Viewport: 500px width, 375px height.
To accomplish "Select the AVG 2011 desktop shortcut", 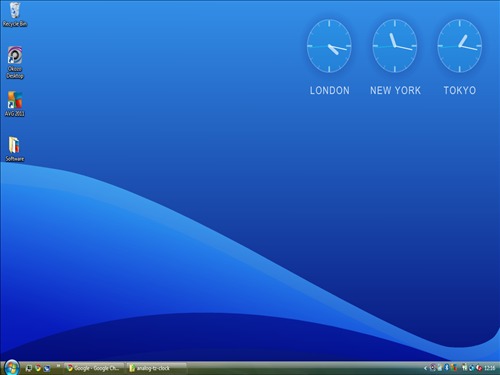I will 15,104.
